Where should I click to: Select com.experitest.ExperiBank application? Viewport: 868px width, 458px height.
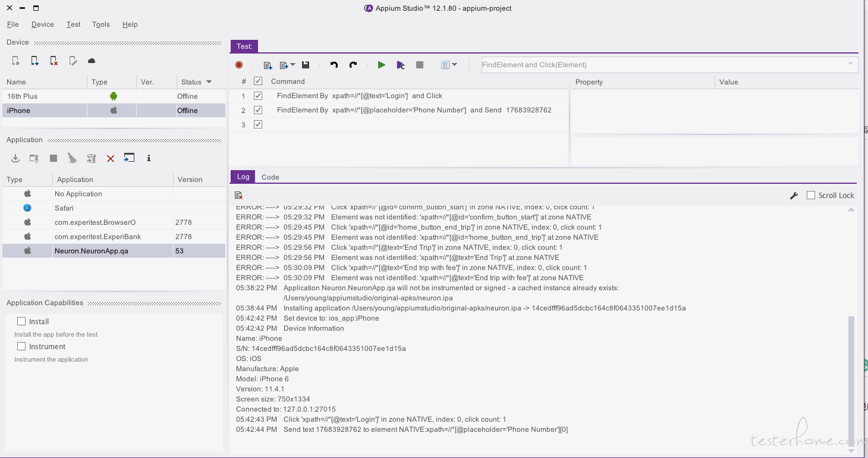point(114,237)
